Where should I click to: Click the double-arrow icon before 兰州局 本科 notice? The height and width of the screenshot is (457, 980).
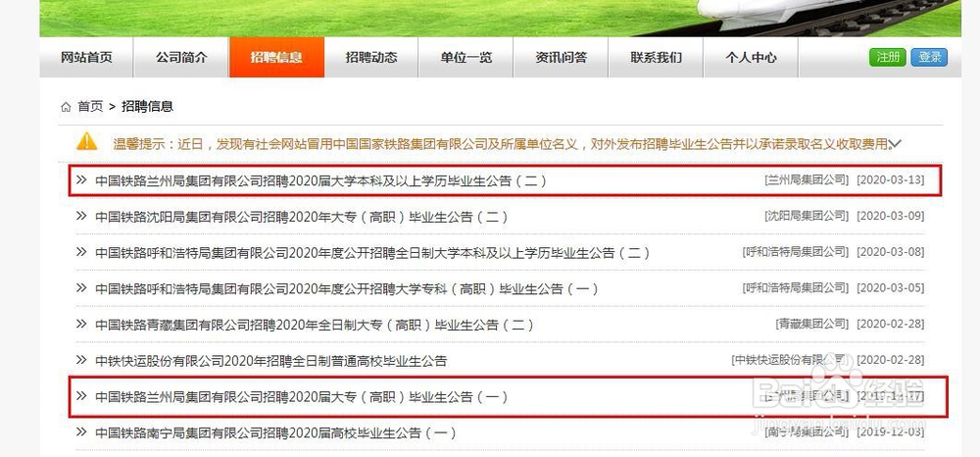point(81,180)
